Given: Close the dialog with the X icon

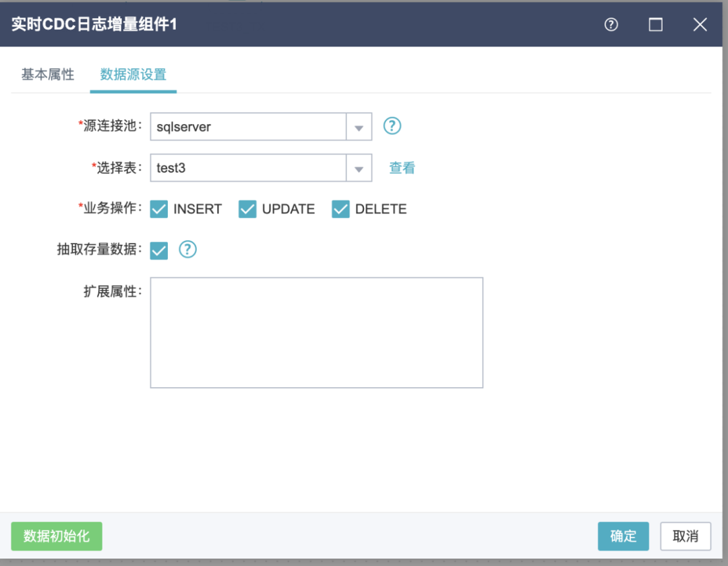Looking at the screenshot, I should pyautogui.click(x=700, y=25).
